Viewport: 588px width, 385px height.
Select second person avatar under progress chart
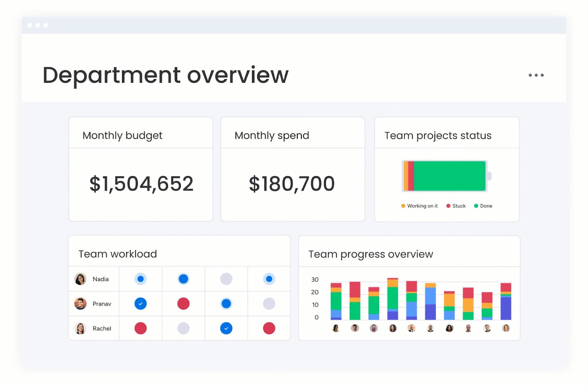(355, 328)
